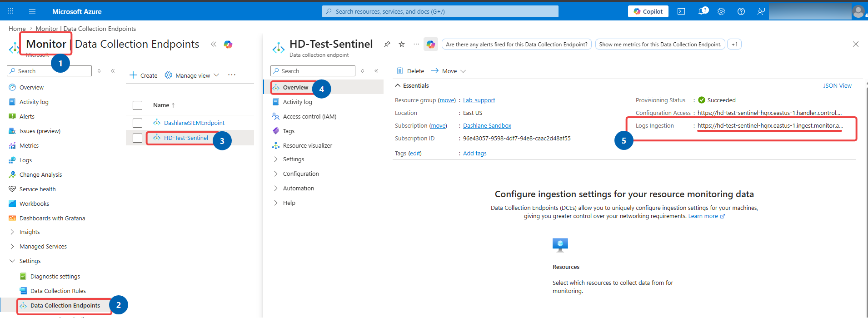Open Service health
The height and width of the screenshot is (318, 868).
click(37, 189)
